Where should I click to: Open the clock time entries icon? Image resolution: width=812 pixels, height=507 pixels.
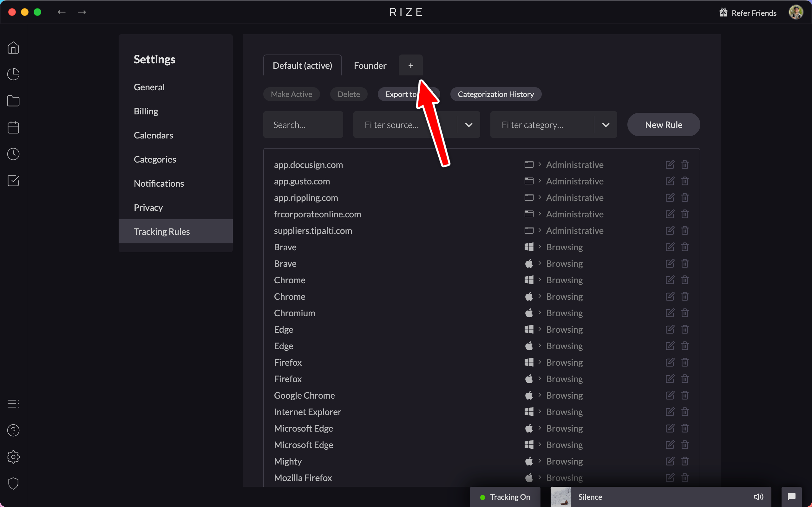click(13, 154)
